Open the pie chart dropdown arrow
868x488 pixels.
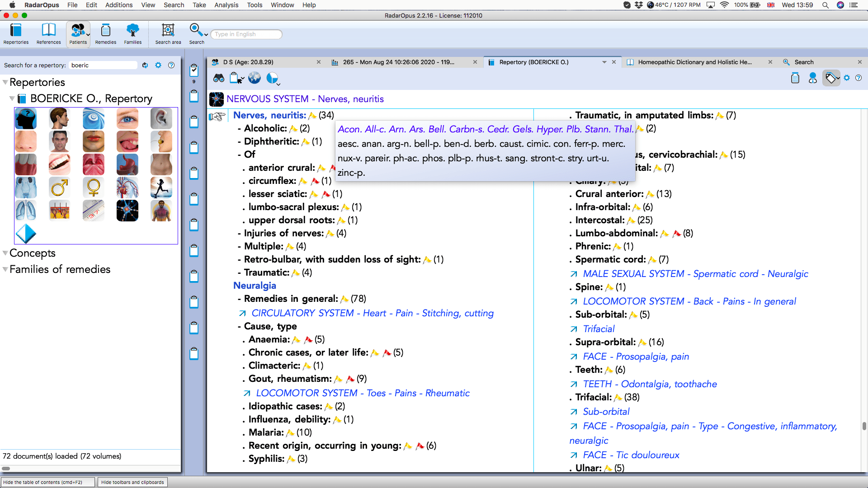[x=278, y=84]
